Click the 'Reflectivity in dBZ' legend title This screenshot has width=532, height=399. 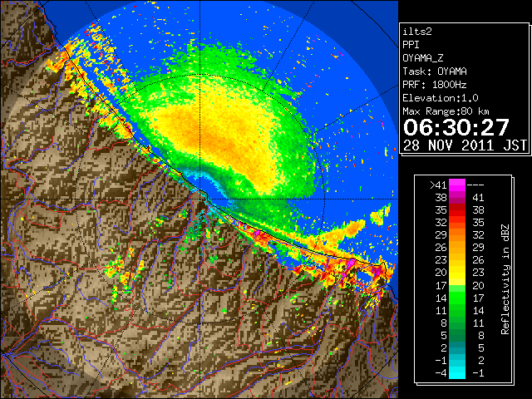tap(505, 279)
